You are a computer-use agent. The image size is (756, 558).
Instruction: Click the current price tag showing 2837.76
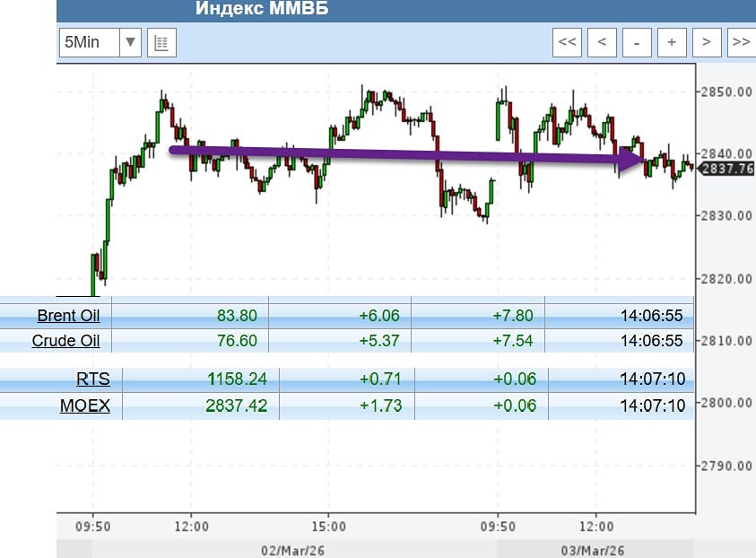click(728, 166)
